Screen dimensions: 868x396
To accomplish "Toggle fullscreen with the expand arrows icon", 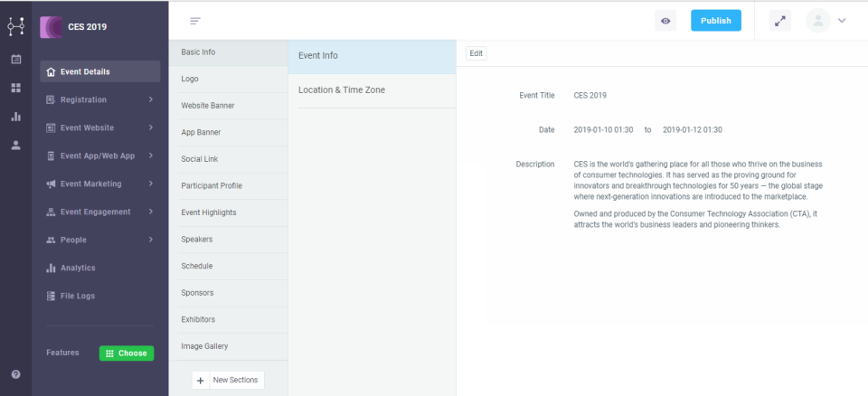I will point(780,21).
